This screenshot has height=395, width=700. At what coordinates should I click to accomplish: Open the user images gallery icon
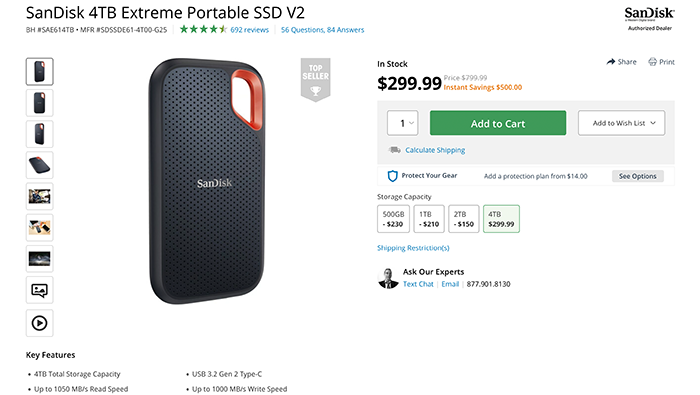tap(39, 291)
